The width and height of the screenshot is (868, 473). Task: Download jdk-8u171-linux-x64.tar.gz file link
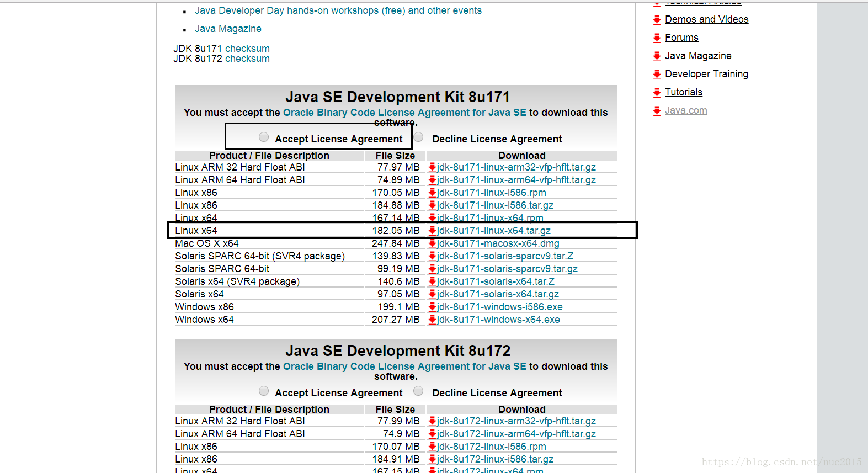pyautogui.click(x=494, y=231)
